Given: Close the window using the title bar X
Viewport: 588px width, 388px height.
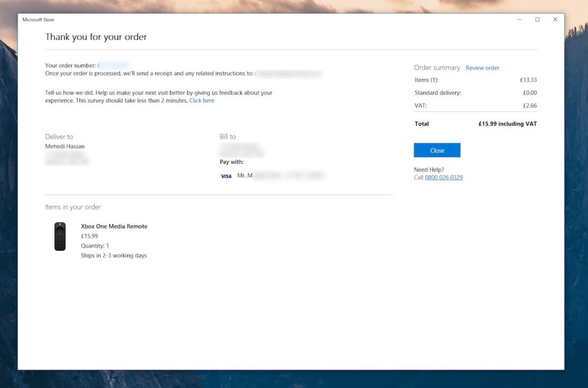Looking at the screenshot, I should pyautogui.click(x=555, y=20).
